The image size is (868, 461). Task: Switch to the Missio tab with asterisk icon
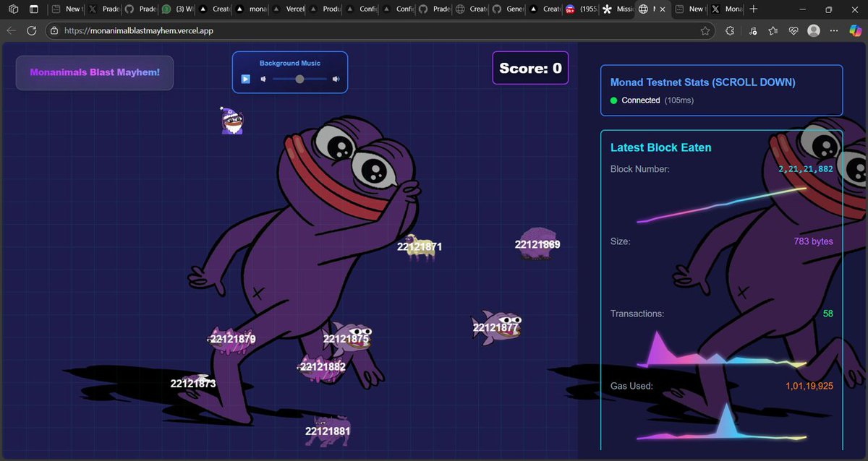pos(618,9)
